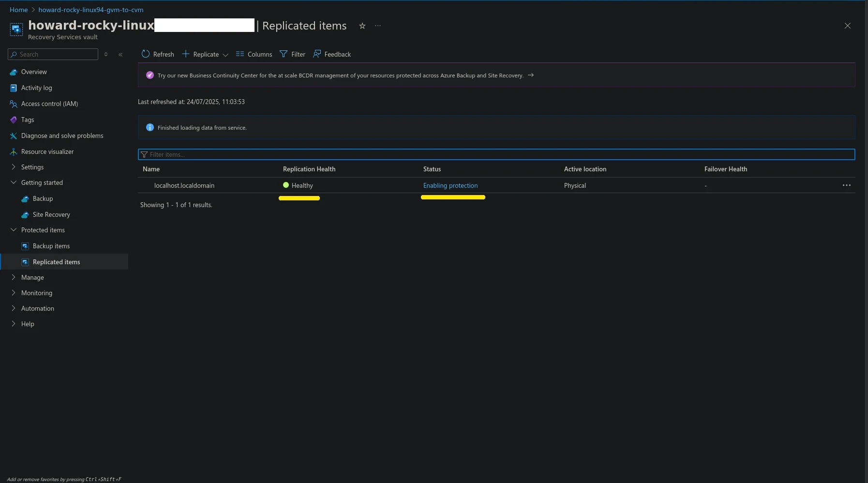Click the Filter items input field
Image resolution: width=868 pixels, height=483 pixels.
(496, 154)
